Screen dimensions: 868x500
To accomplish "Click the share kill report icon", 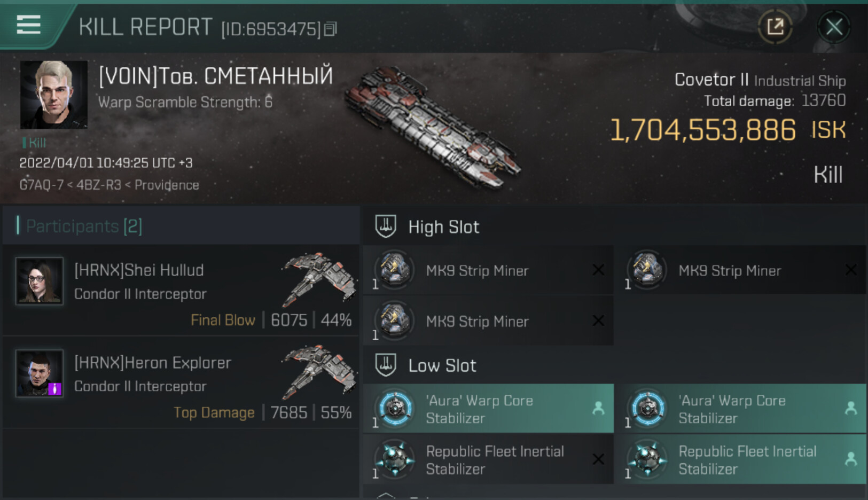I will 775,26.
